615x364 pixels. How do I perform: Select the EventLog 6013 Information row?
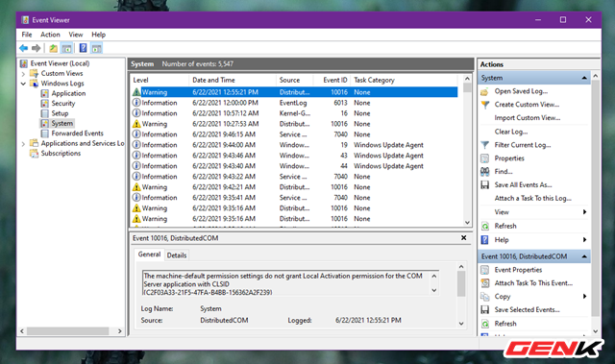click(294, 103)
